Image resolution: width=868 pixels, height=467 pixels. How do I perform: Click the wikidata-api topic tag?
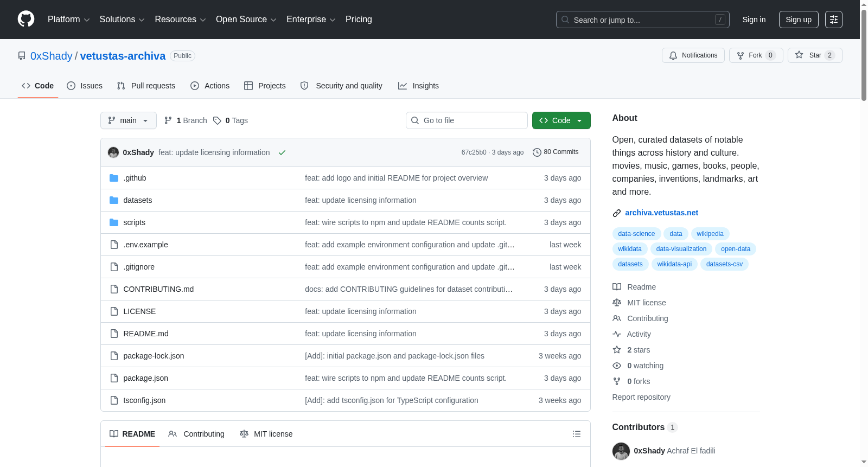[x=674, y=264]
